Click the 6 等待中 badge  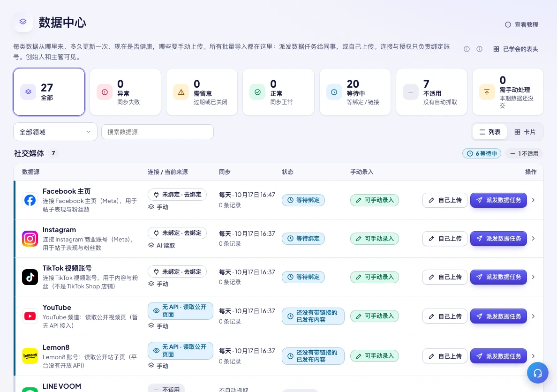(x=482, y=153)
